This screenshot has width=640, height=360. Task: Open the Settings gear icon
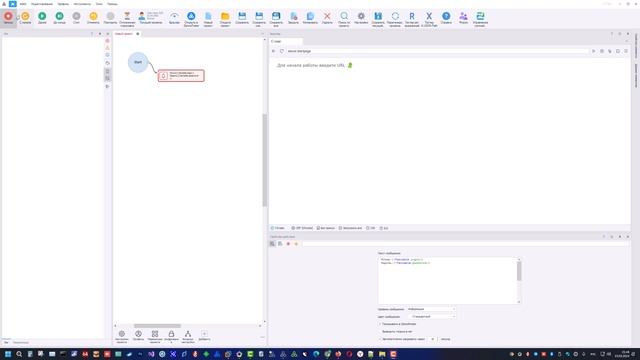[x=361, y=18]
